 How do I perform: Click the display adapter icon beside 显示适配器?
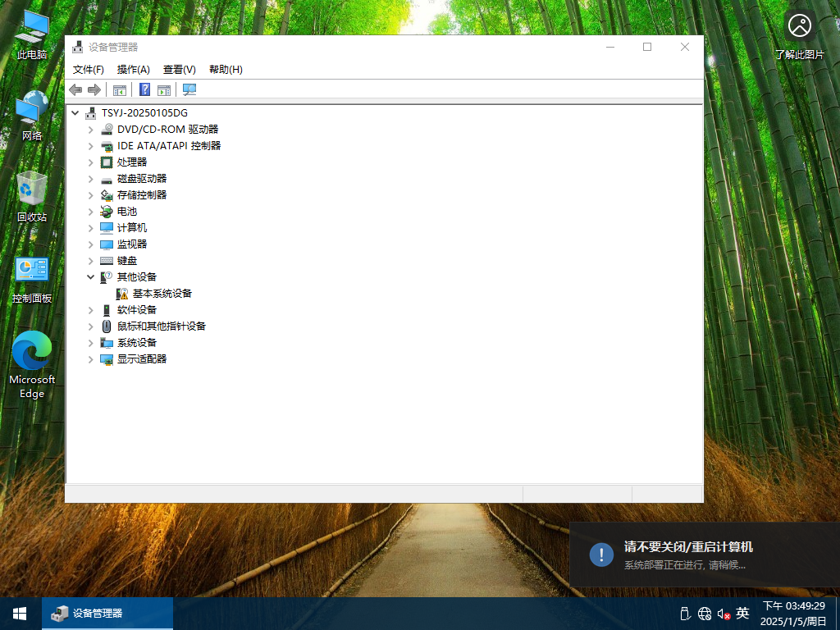pyautogui.click(x=107, y=359)
